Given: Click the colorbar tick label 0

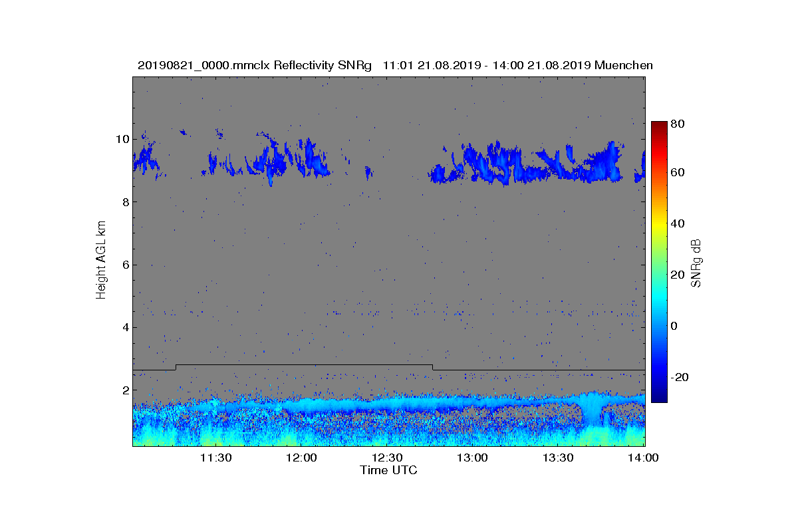Looking at the screenshot, I should (x=675, y=326).
